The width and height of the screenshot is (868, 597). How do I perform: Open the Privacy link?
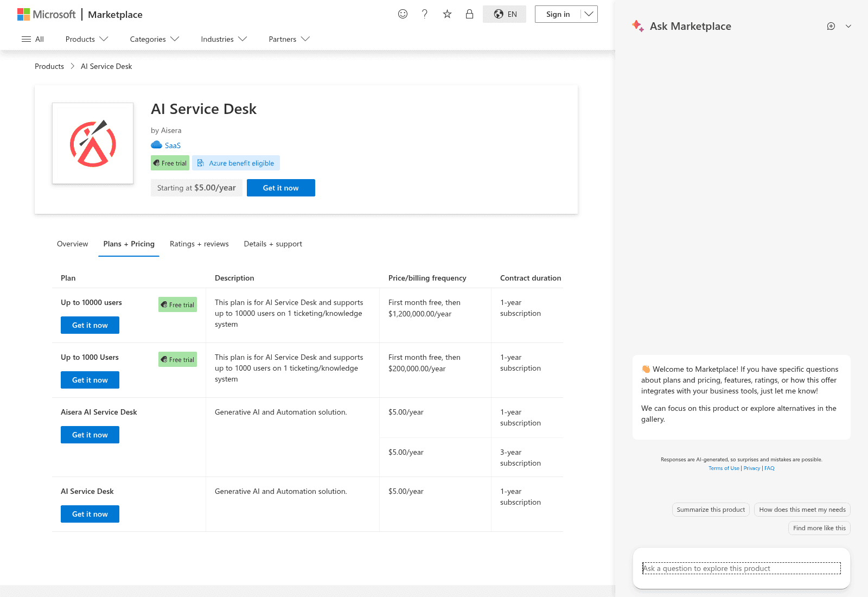point(752,468)
